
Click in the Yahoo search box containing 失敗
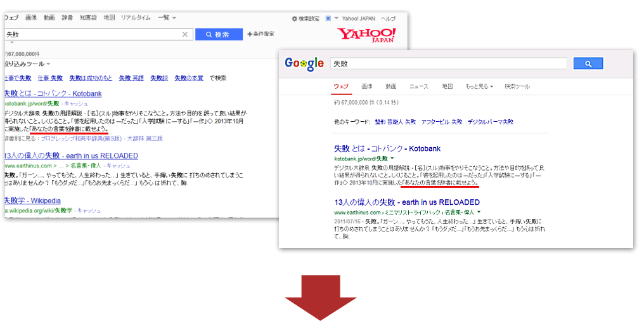click(99, 34)
